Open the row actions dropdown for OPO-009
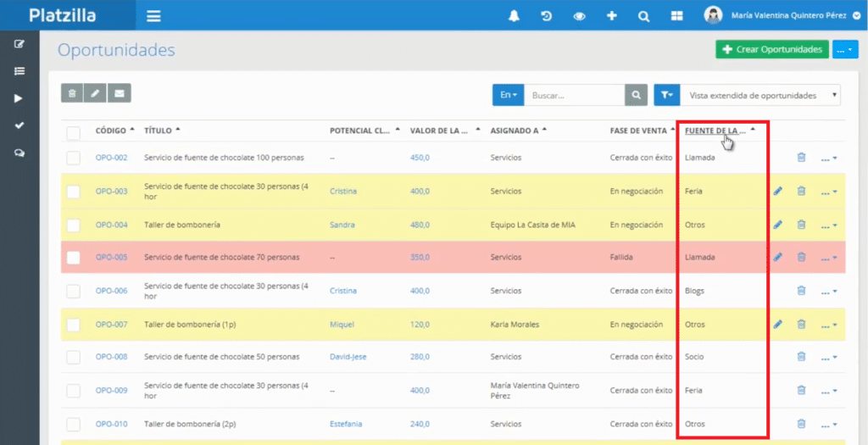The width and height of the screenshot is (868, 445). pos(829,392)
